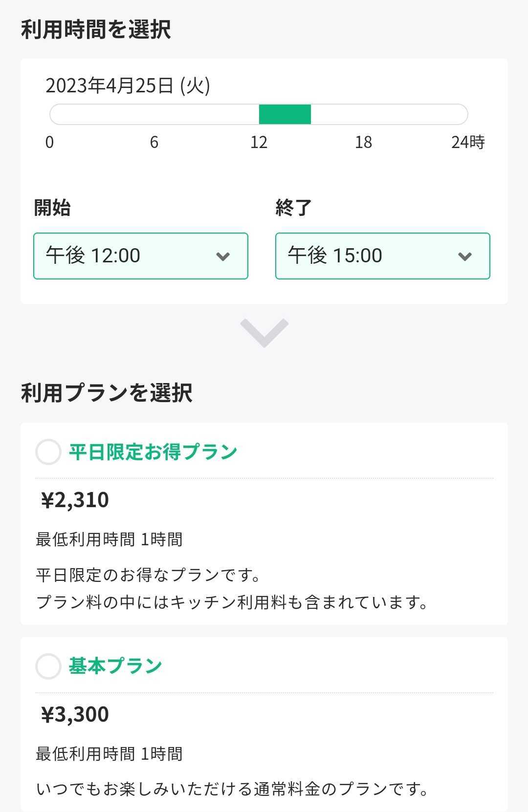The height and width of the screenshot is (812, 528).
Task: Click the 24時 label on the timeline
Action: [x=468, y=142]
